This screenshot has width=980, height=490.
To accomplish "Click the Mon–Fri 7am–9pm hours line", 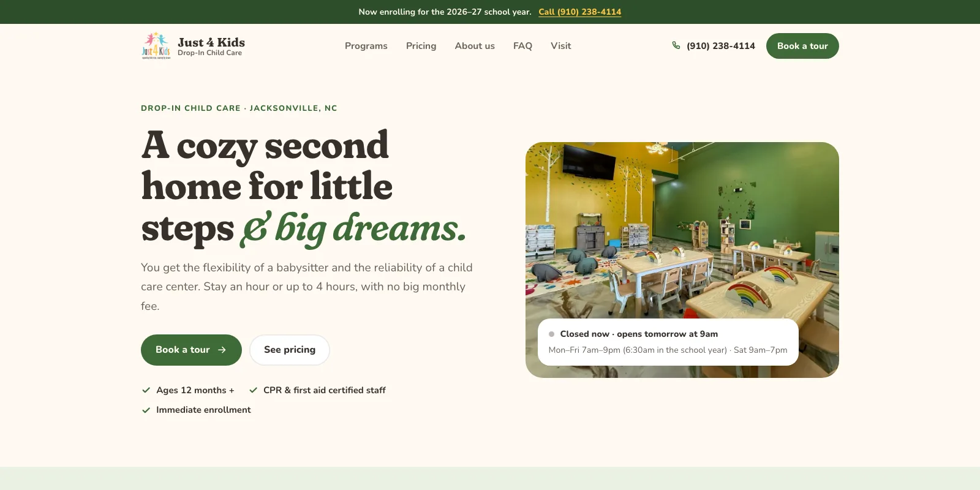I will click(x=668, y=350).
